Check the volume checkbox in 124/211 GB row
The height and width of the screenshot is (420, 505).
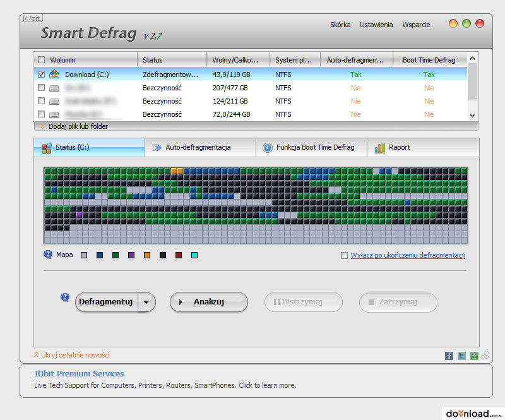click(41, 101)
